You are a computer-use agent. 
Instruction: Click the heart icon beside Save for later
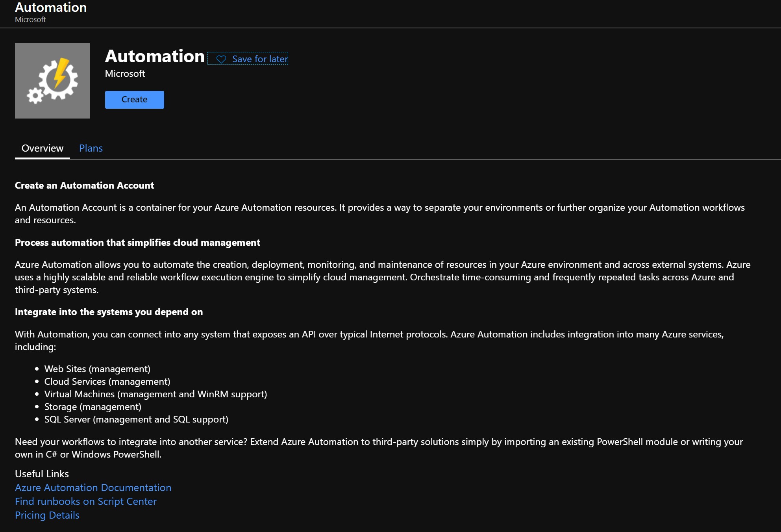(221, 59)
